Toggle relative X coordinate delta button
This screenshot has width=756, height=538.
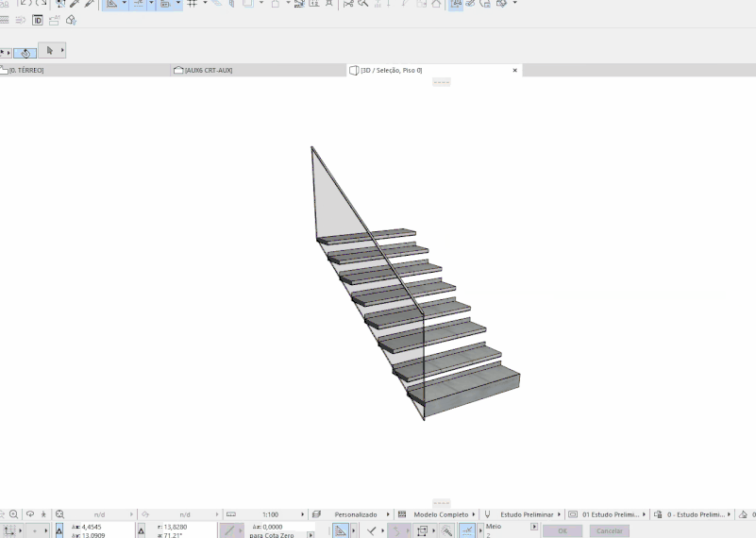[x=59, y=530]
